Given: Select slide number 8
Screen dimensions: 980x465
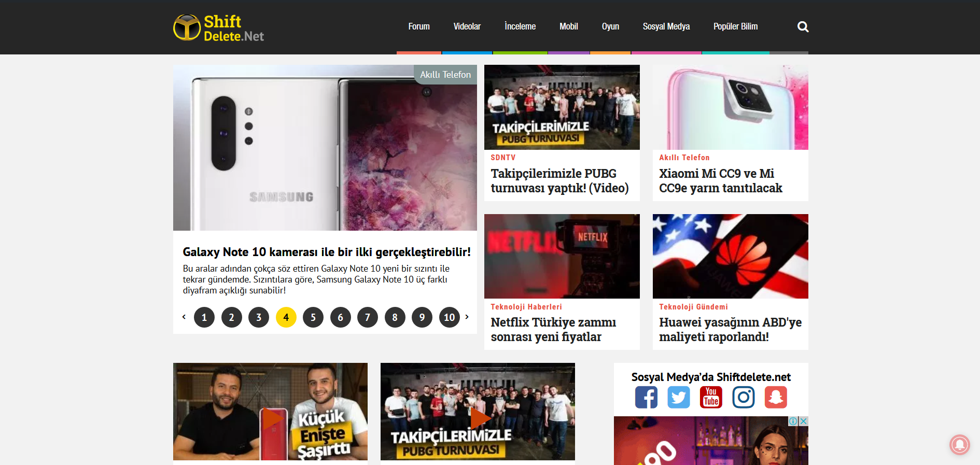Looking at the screenshot, I should coord(395,317).
